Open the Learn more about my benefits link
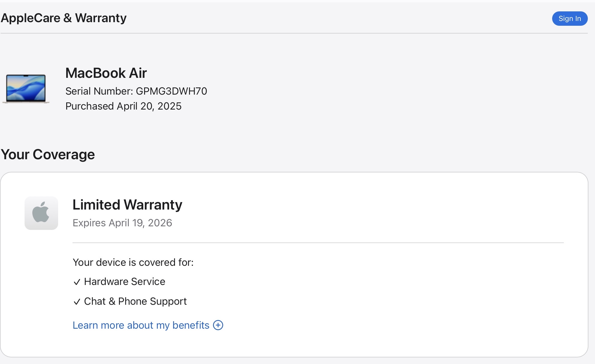Screen dimensions: 595x364 pyautogui.click(x=141, y=325)
